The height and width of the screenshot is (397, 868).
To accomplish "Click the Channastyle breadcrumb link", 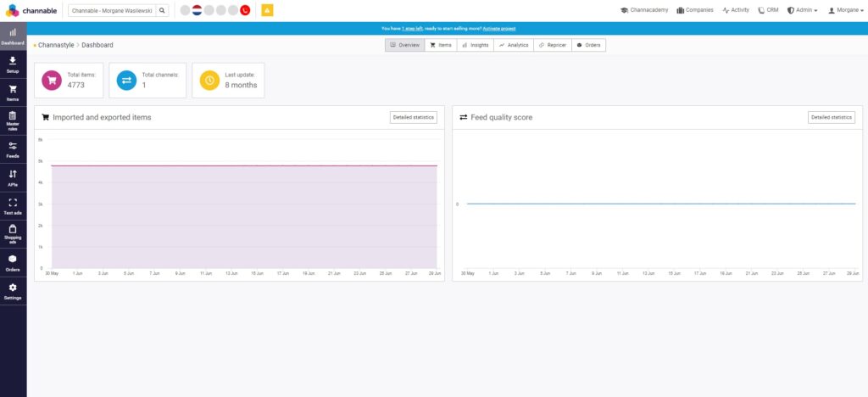I will pos(55,45).
